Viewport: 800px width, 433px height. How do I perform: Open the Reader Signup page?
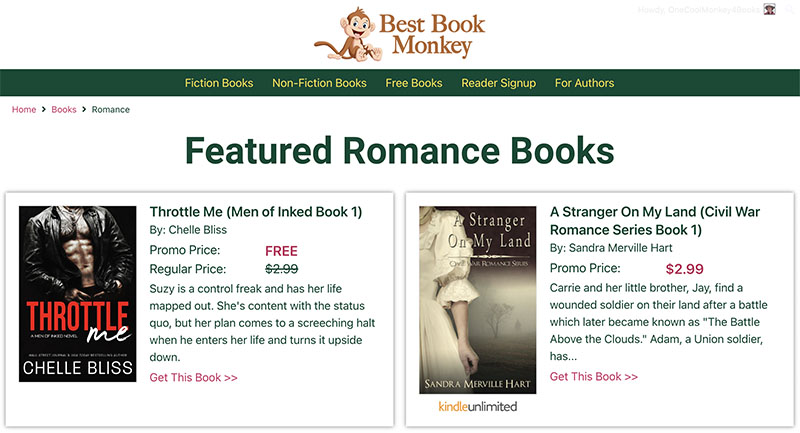tap(498, 83)
